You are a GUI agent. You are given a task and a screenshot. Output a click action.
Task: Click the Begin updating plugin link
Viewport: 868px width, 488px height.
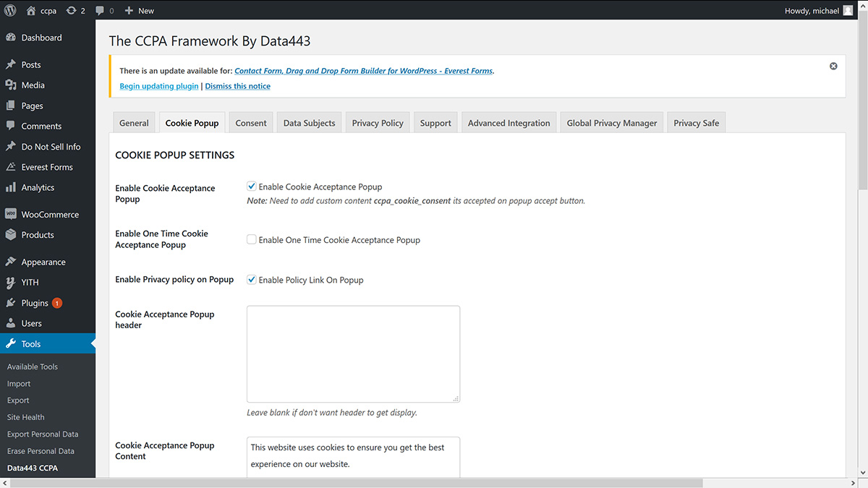(x=158, y=86)
